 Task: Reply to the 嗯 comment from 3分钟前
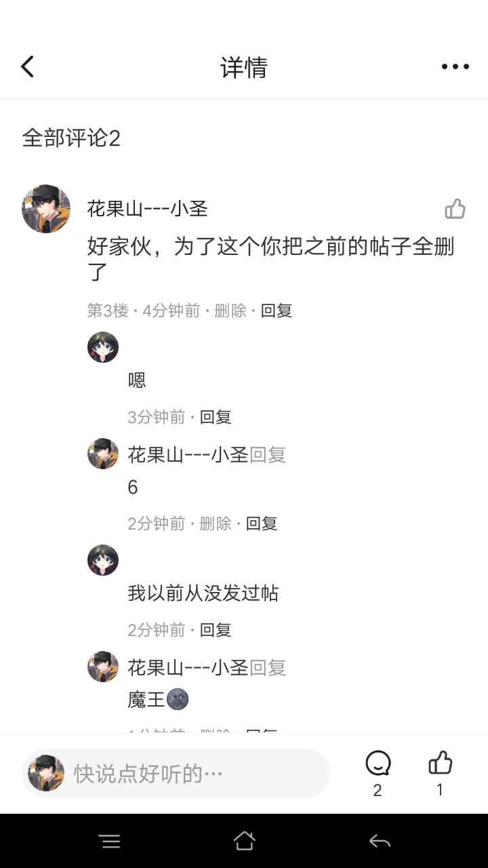coord(216,417)
